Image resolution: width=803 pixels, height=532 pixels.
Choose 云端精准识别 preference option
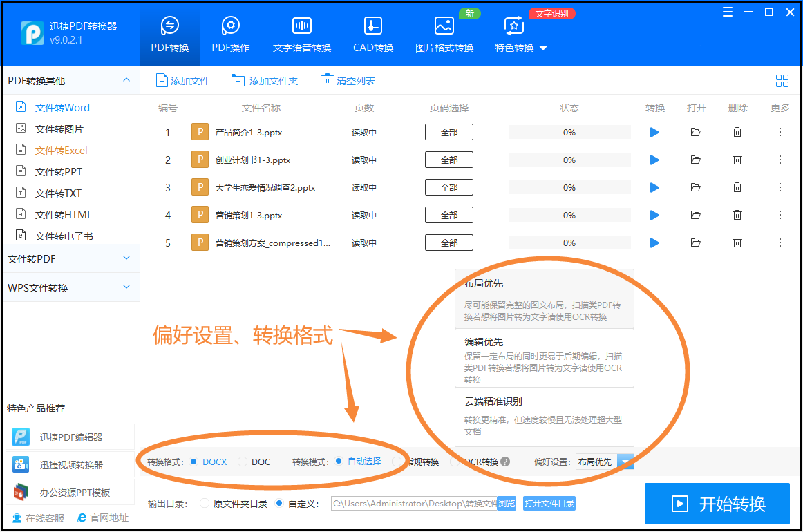click(x=545, y=417)
